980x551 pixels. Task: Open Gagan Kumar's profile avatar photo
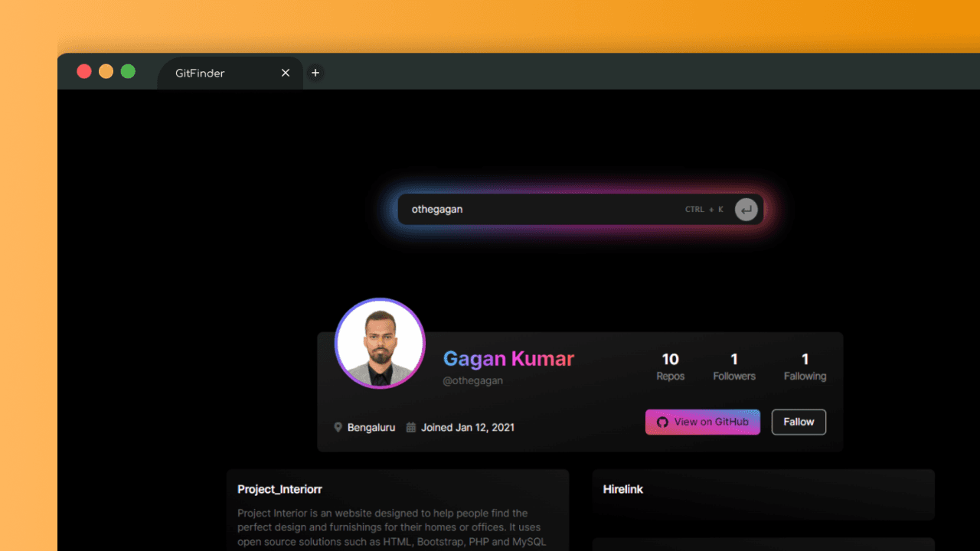tap(380, 343)
